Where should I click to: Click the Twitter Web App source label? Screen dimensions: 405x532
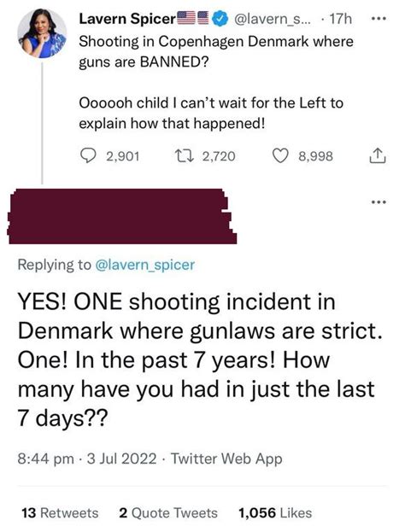pyautogui.click(x=226, y=459)
